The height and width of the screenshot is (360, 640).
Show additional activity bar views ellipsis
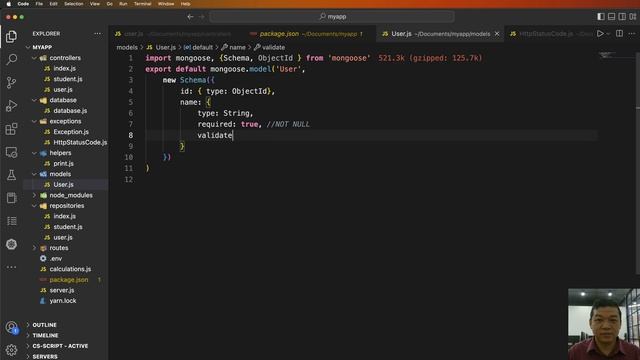11,267
